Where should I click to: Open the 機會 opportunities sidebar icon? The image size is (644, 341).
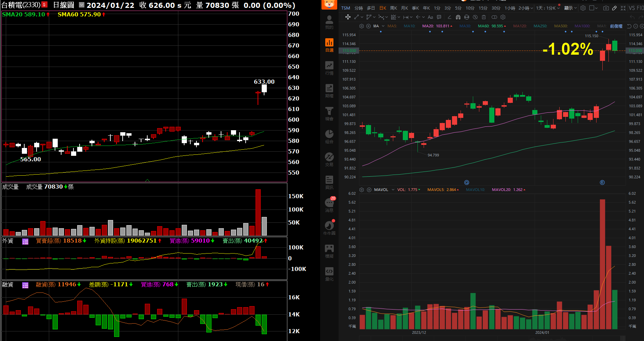[x=329, y=114]
